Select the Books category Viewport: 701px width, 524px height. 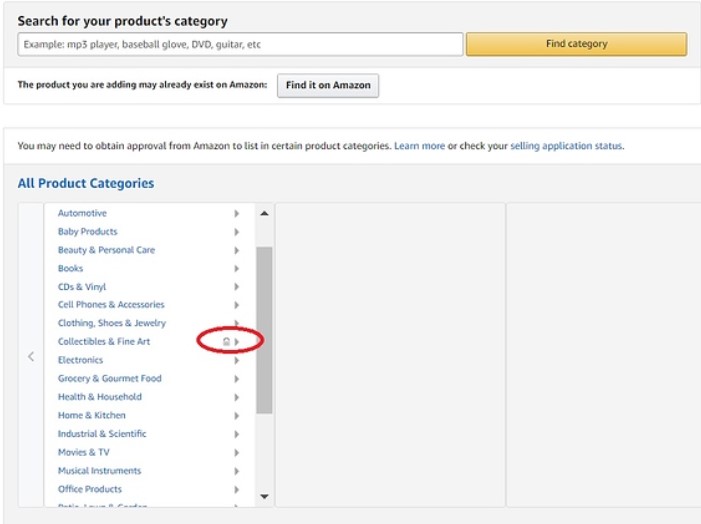(71, 268)
